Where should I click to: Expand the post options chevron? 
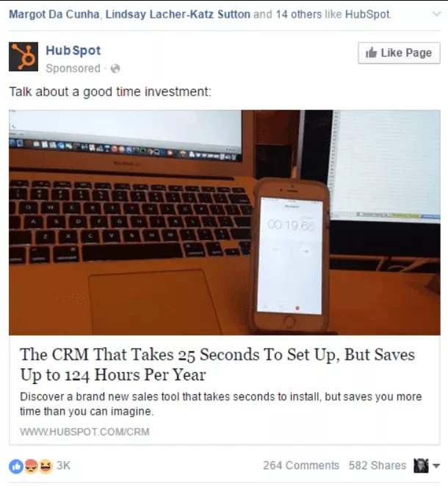436,14
